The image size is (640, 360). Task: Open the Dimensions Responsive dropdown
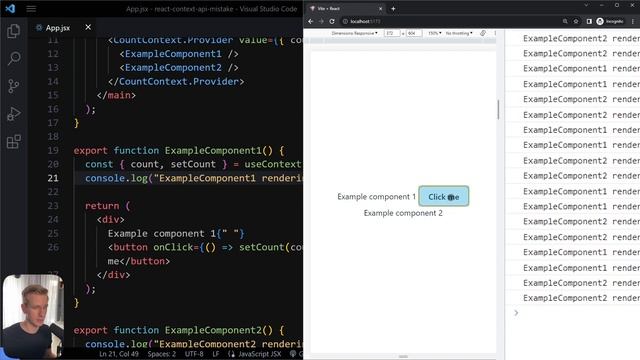click(354, 33)
